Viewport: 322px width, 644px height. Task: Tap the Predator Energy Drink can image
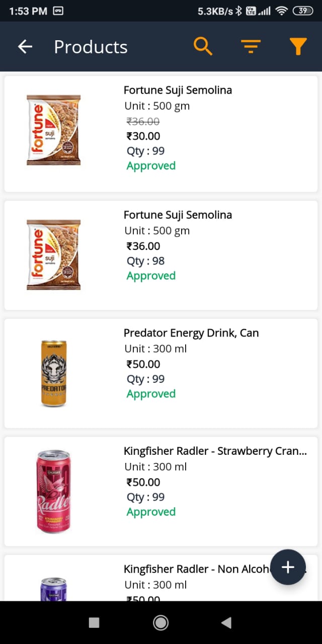(54, 373)
